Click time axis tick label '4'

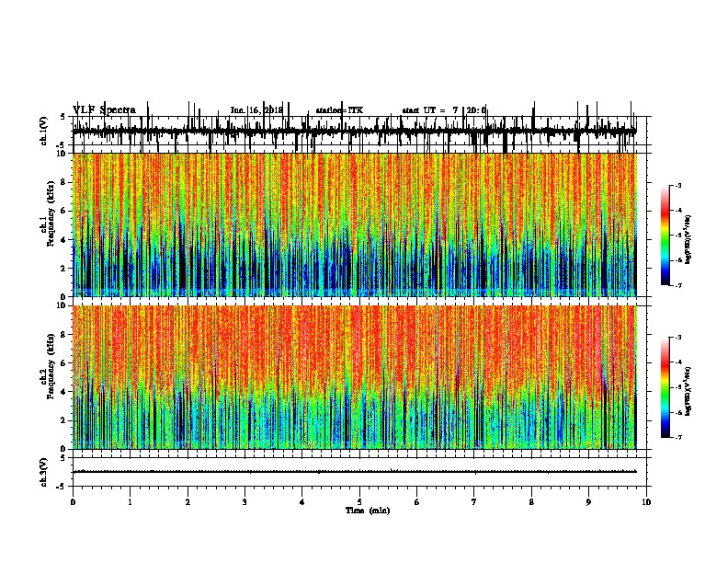pyautogui.click(x=302, y=501)
